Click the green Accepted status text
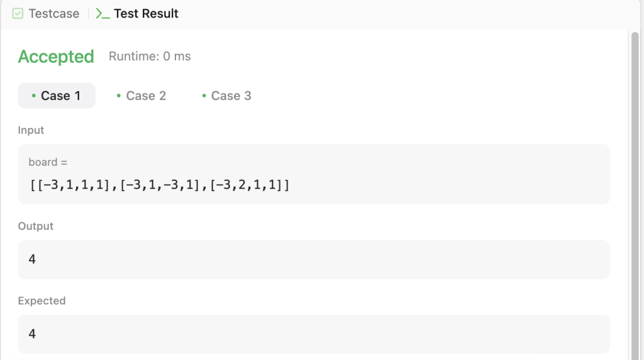 pos(56,57)
